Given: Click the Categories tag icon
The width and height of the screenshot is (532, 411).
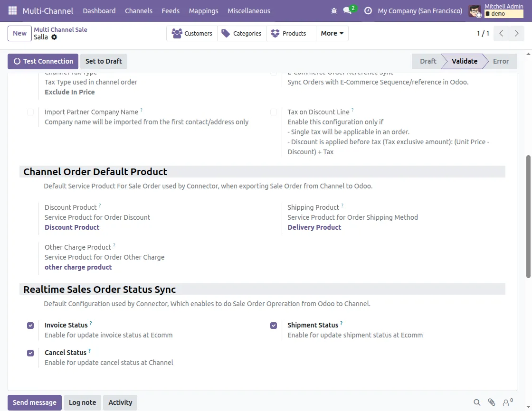Looking at the screenshot, I should click(x=227, y=33).
